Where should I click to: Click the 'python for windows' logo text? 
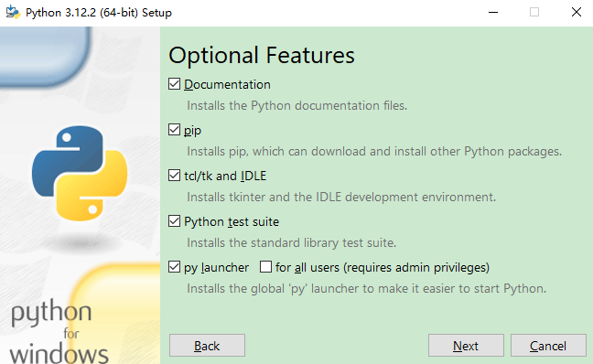pos(59,331)
